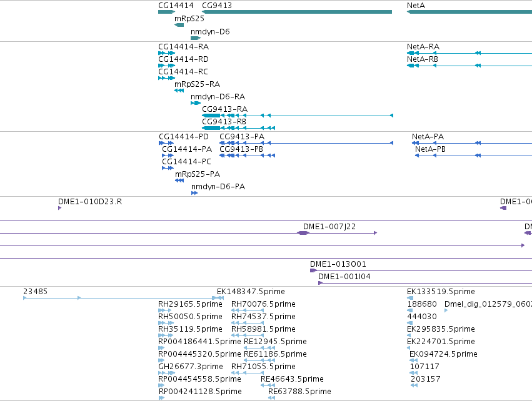
Task: Click the RE46643.5prime EST label
Action: pos(292,379)
